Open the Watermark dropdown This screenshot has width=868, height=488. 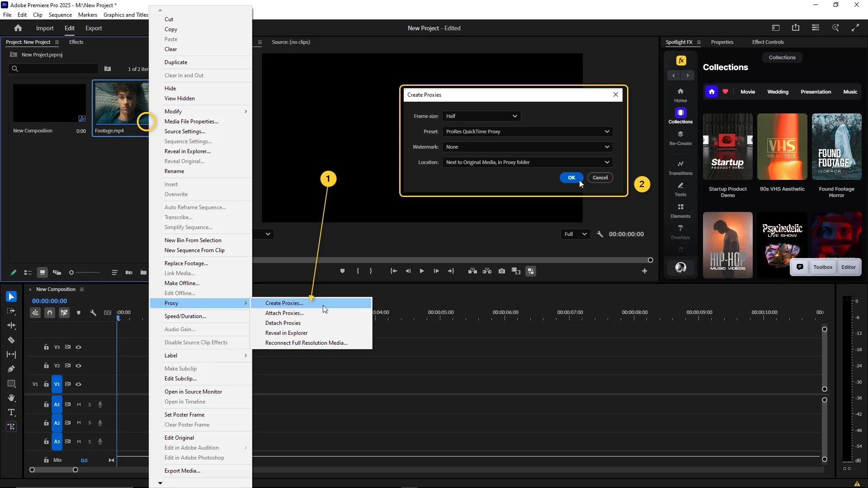pyautogui.click(x=528, y=147)
